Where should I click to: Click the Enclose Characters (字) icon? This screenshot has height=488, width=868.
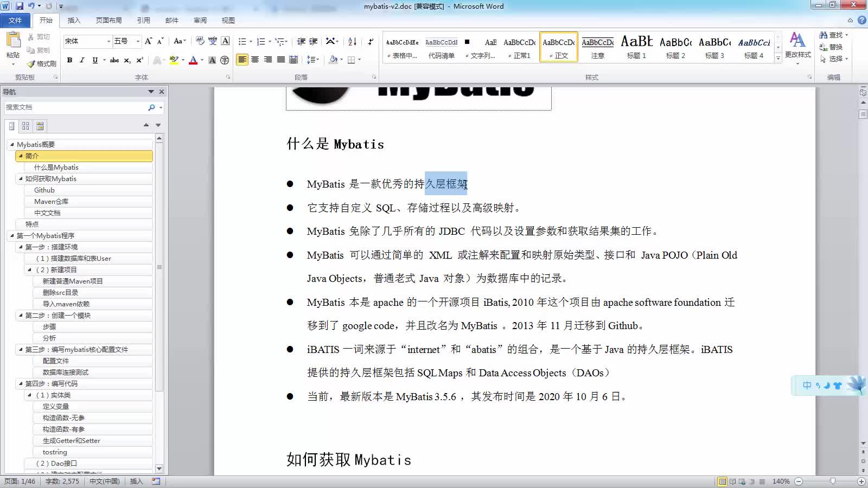pyautogui.click(x=225, y=60)
